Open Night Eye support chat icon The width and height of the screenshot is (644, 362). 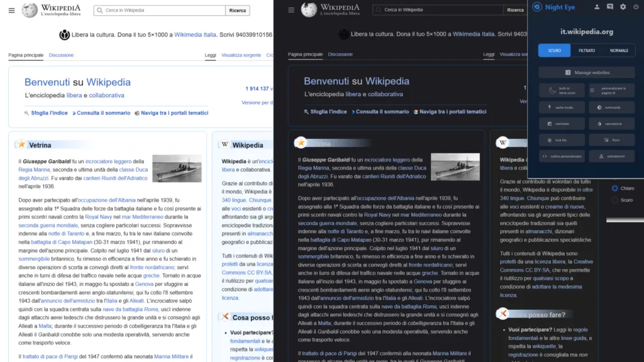(x=609, y=7)
